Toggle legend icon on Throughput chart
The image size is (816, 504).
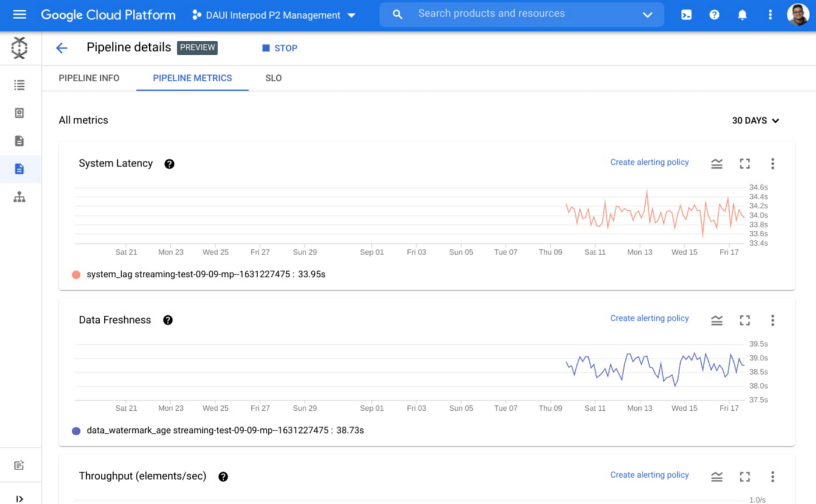[x=717, y=477]
